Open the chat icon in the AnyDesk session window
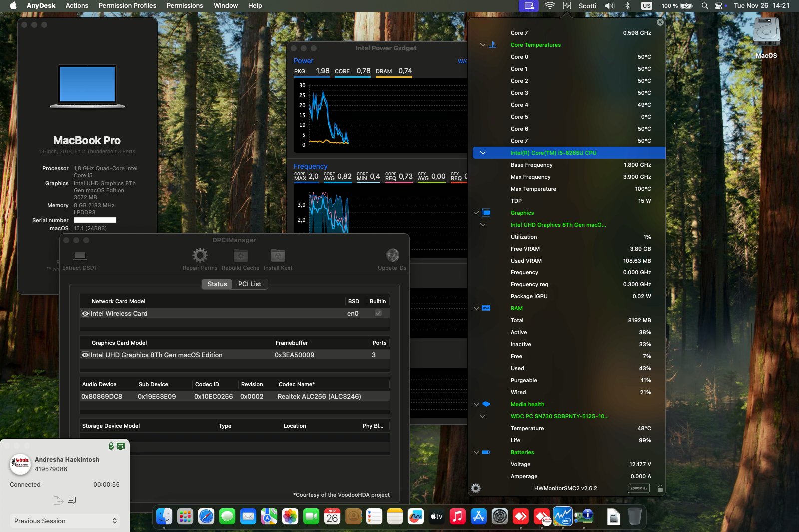The image size is (799, 532). pyautogui.click(x=73, y=500)
